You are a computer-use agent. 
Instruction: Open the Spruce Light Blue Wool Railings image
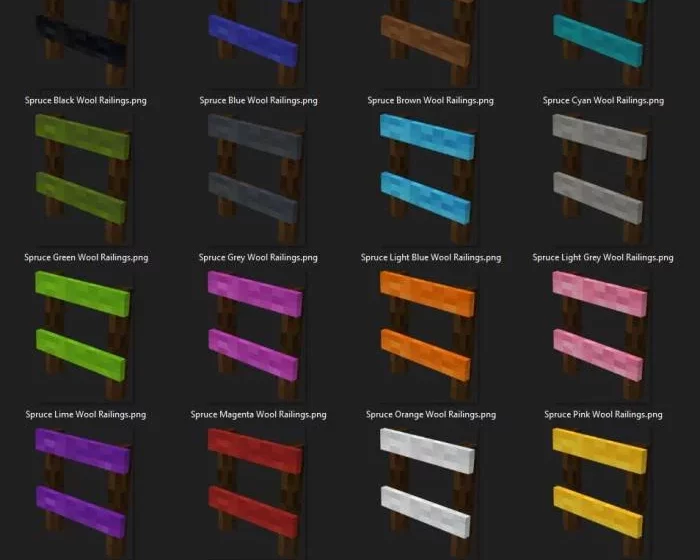(x=426, y=172)
